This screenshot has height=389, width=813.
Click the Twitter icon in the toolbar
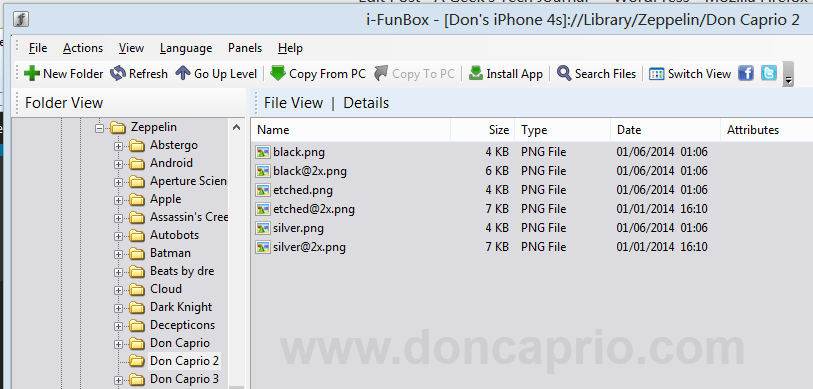[x=769, y=73]
